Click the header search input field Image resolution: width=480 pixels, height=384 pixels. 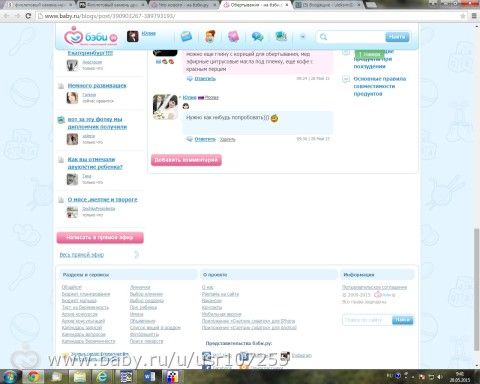[357, 37]
